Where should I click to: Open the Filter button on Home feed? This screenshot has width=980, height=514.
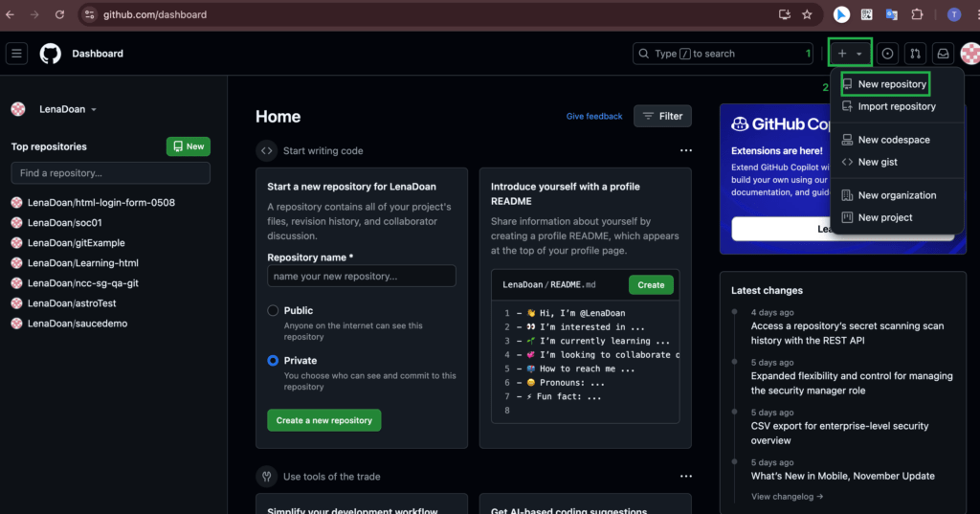click(x=662, y=117)
